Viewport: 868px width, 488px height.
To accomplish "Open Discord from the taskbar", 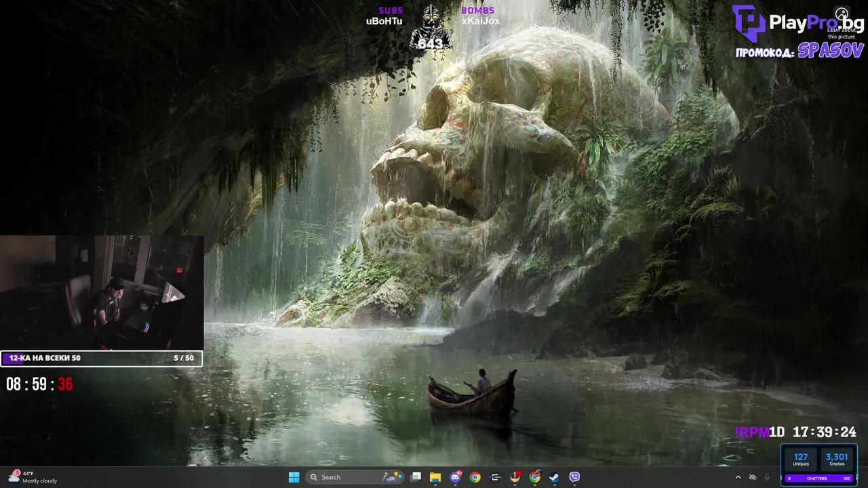I will tap(456, 477).
